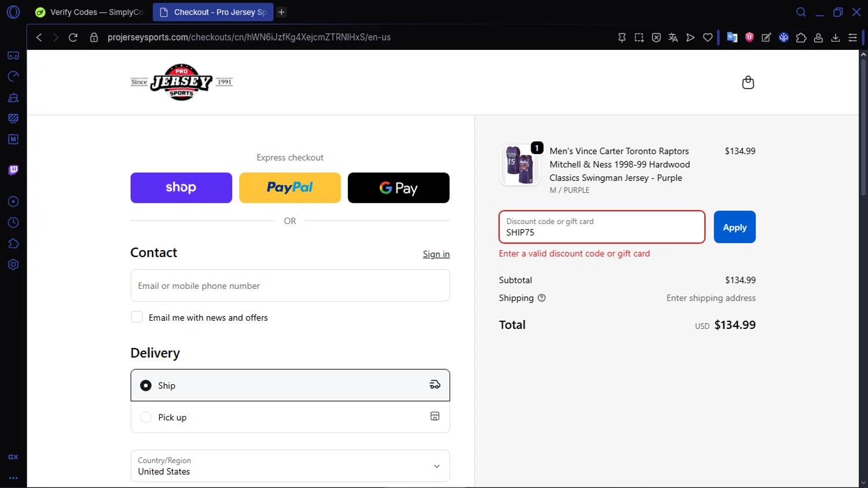Select the Checkout - Pro Jersey Sports tab
Viewport: 868px width, 488px height.
(213, 12)
